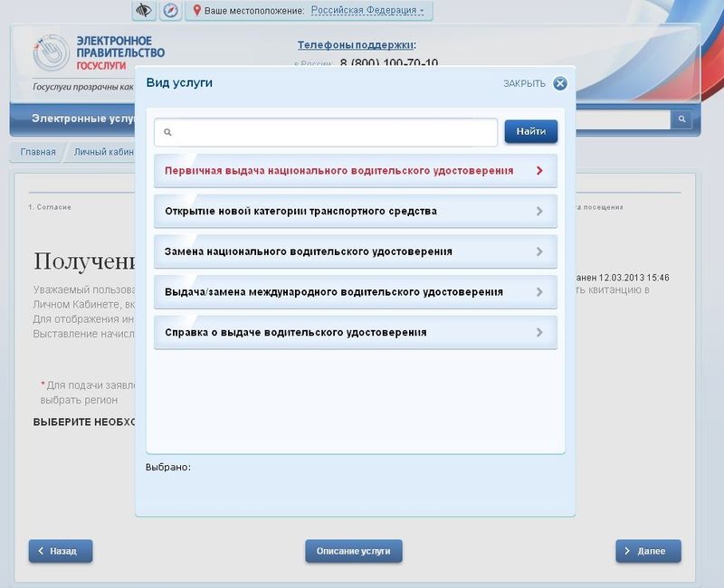Image resolution: width=724 pixels, height=588 pixels.
Task: Click arrow on Справка о выдаче row
Action: pyautogui.click(x=539, y=332)
